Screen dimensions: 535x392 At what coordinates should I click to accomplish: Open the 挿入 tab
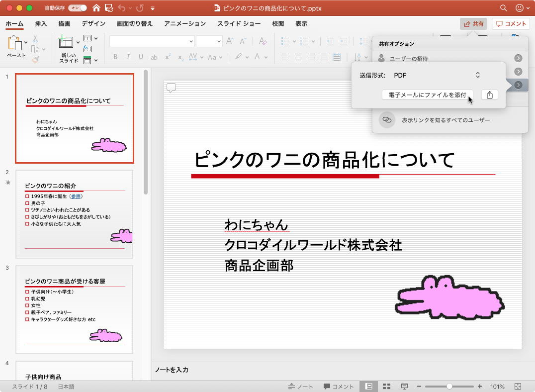(41, 23)
